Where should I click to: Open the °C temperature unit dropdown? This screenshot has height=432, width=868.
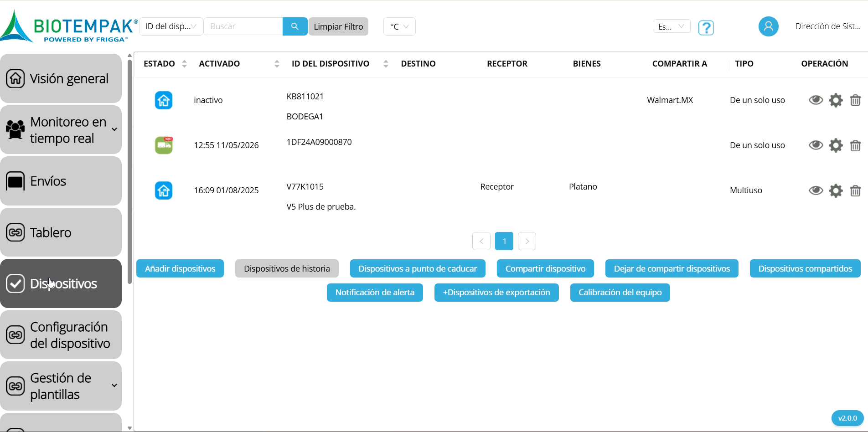click(399, 26)
